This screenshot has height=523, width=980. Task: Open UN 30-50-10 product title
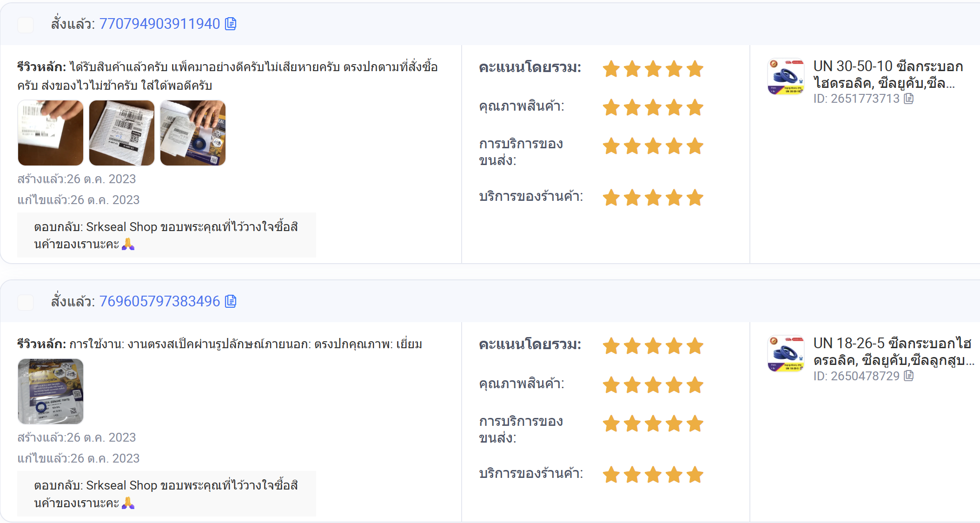click(x=888, y=75)
